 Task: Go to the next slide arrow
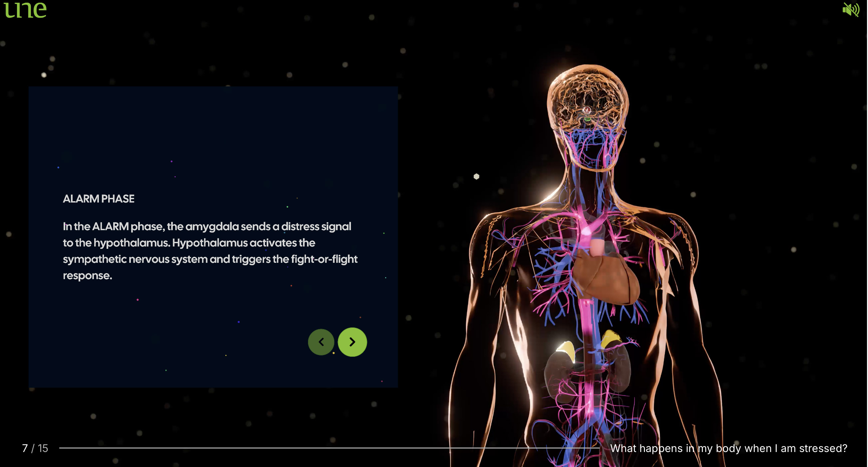point(353,342)
